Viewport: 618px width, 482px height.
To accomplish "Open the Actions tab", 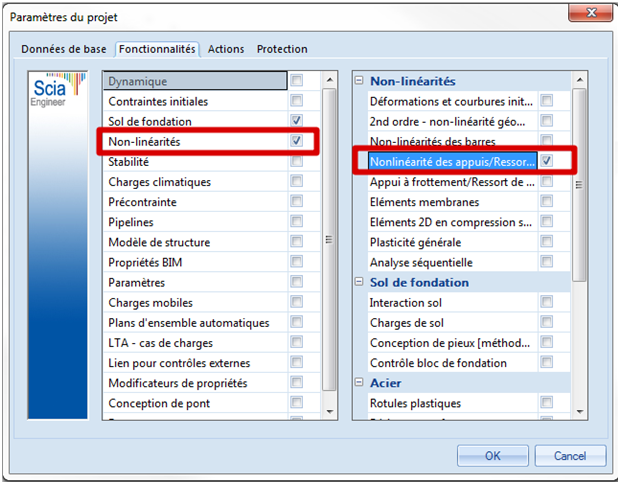I will click(x=226, y=49).
